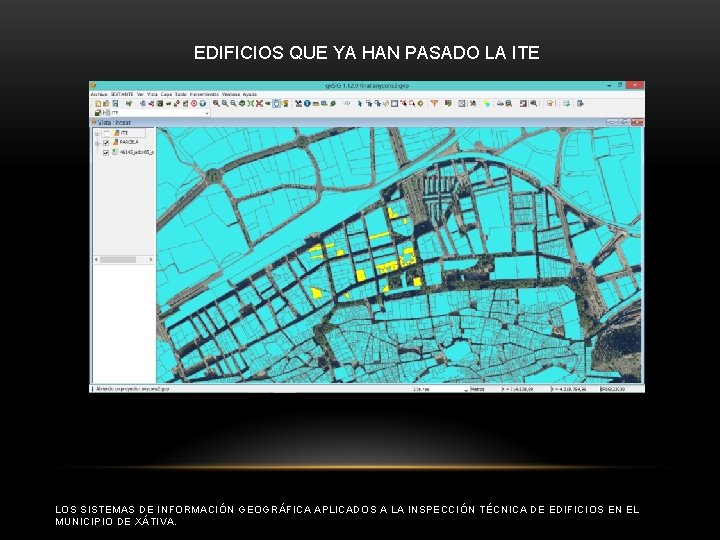Click the layer panel scroll right arrow
Screen dimensions: 720x540
[x=151, y=260]
